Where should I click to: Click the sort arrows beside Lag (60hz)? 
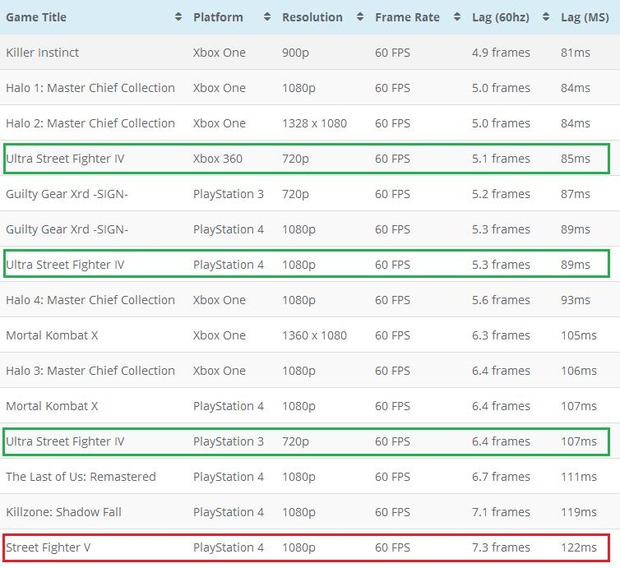[x=546, y=17]
